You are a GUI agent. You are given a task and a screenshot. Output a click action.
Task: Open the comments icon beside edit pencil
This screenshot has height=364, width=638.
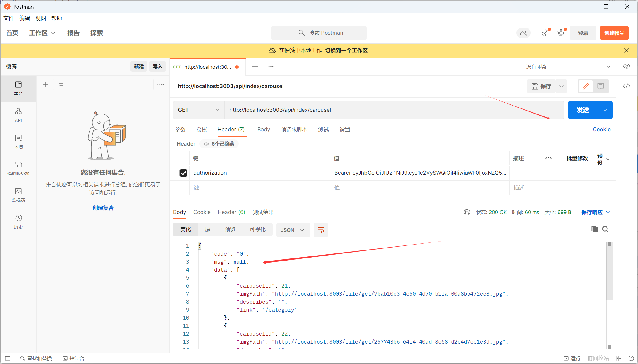(601, 86)
